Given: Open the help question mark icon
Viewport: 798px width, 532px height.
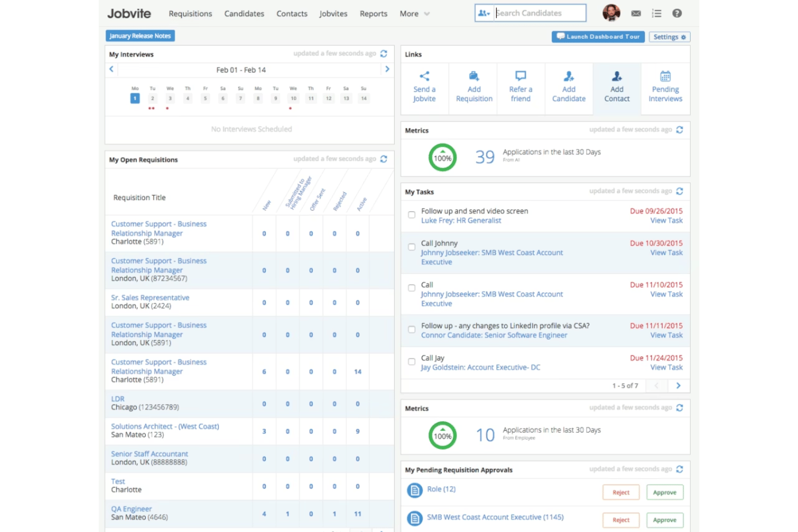Looking at the screenshot, I should coord(677,13).
